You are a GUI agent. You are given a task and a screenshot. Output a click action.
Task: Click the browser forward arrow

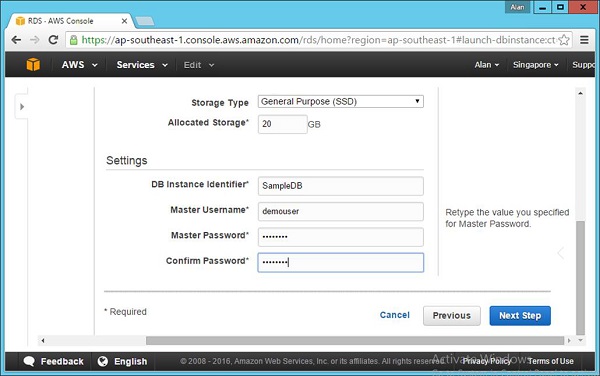click(x=35, y=40)
